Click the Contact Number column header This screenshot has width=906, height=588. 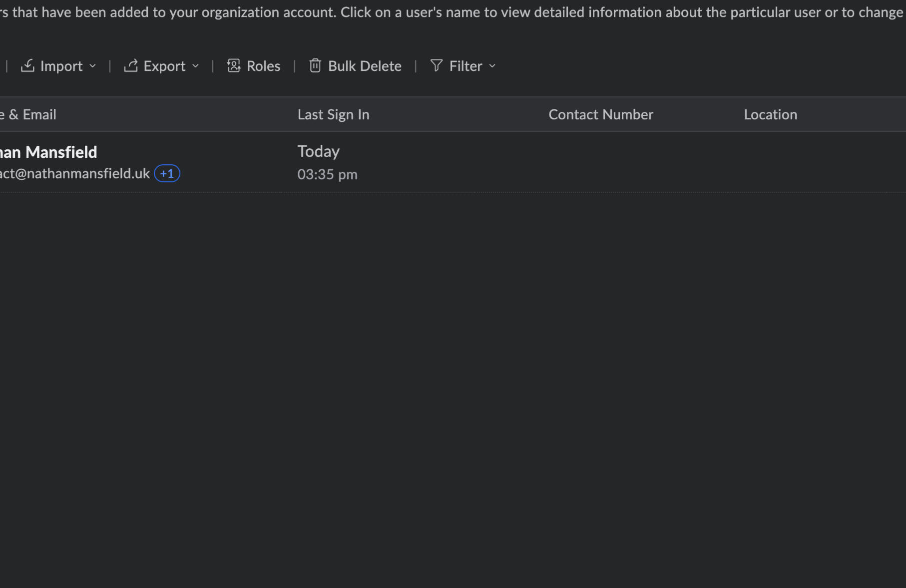pos(600,114)
